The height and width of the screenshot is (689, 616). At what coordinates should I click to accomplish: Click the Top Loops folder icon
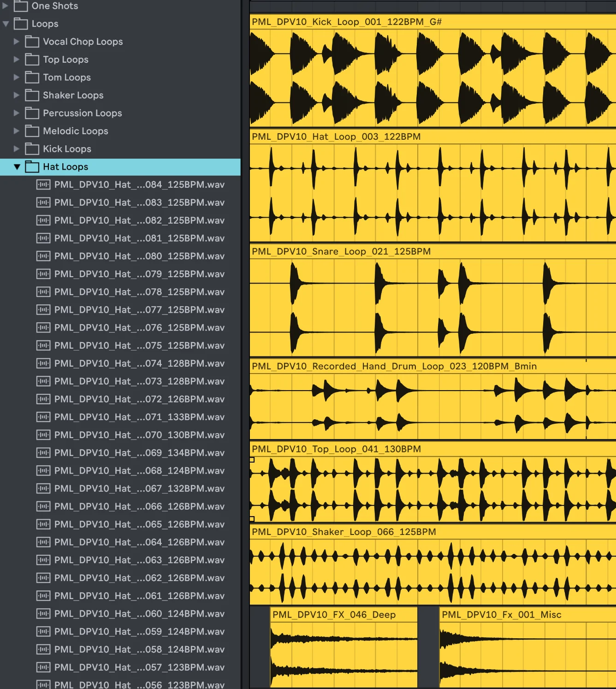pyautogui.click(x=32, y=59)
